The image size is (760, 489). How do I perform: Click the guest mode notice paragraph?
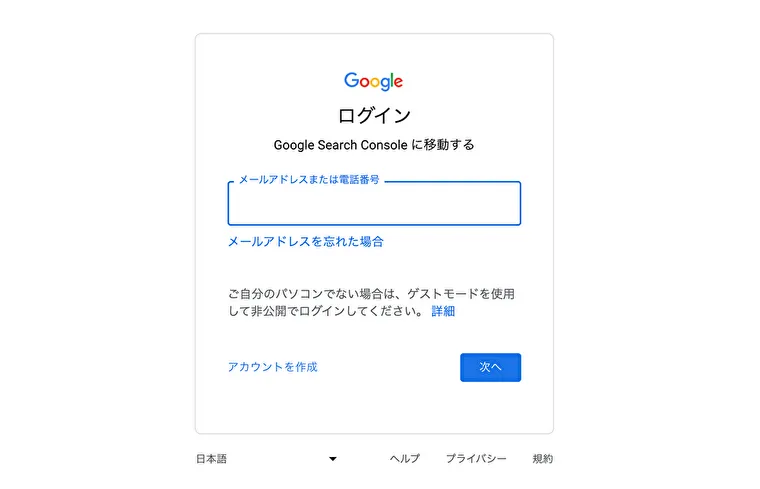coord(372,302)
